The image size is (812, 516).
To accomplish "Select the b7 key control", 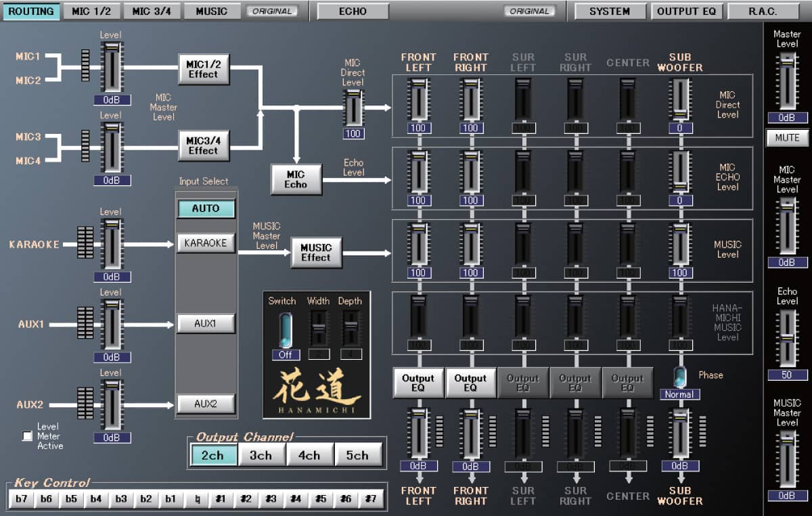I will 22,500.
